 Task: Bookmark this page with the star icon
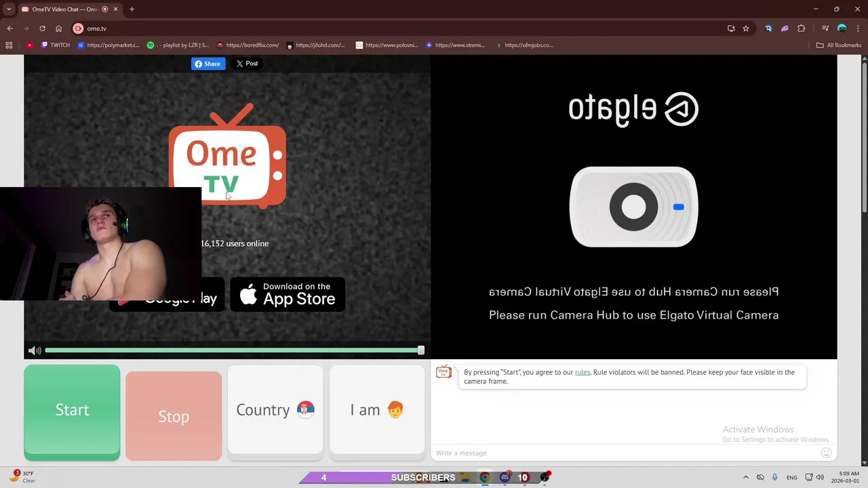[x=746, y=28]
